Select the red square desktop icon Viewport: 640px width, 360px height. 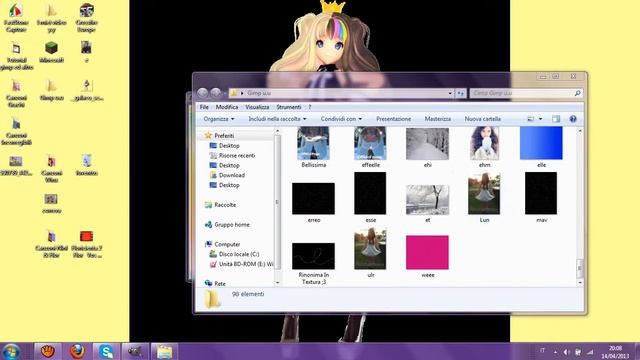[87, 244]
